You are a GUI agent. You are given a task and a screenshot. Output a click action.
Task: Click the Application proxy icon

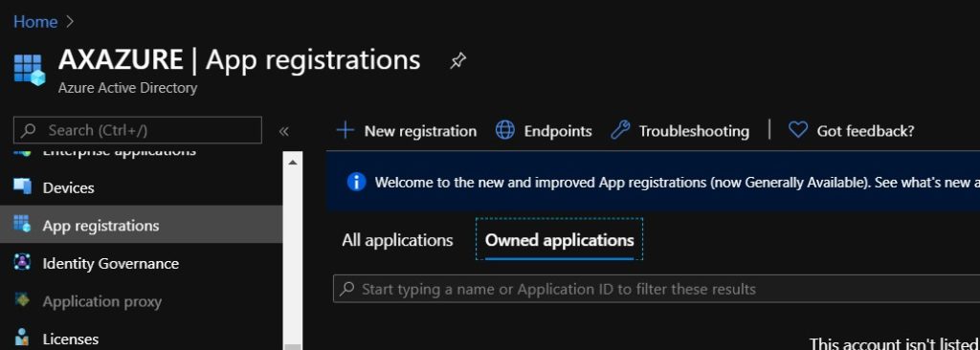[x=23, y=300]
